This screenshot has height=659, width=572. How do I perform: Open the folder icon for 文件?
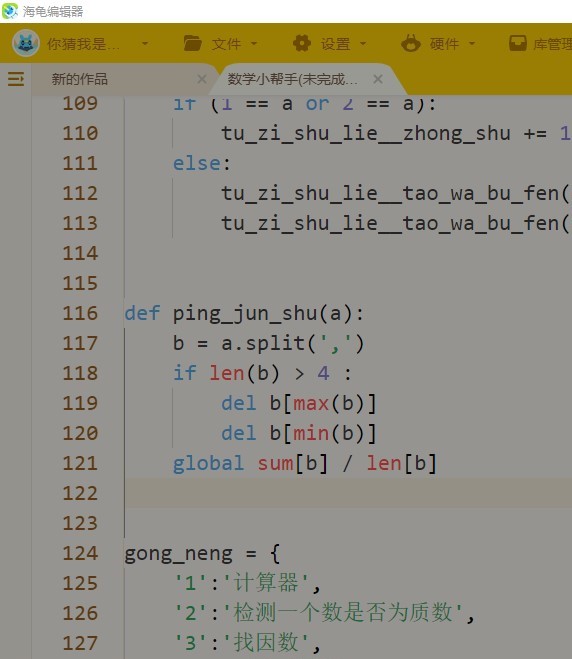(192, 43)
